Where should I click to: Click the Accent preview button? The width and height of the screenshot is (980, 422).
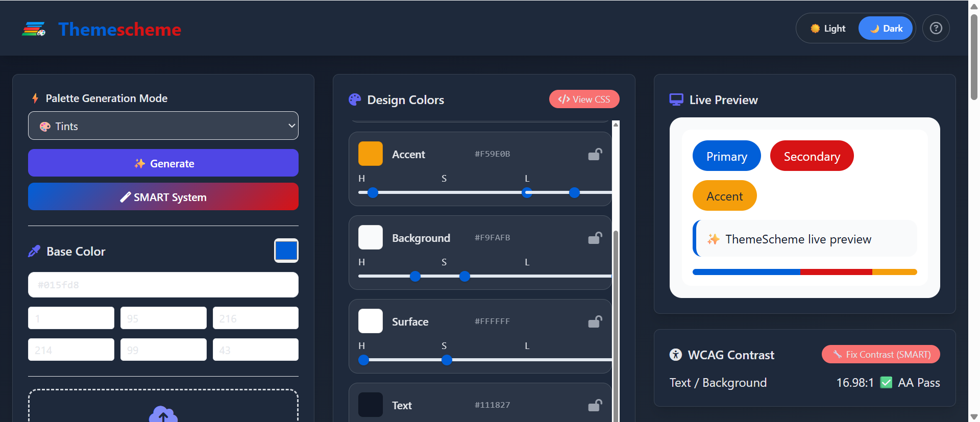725,195
